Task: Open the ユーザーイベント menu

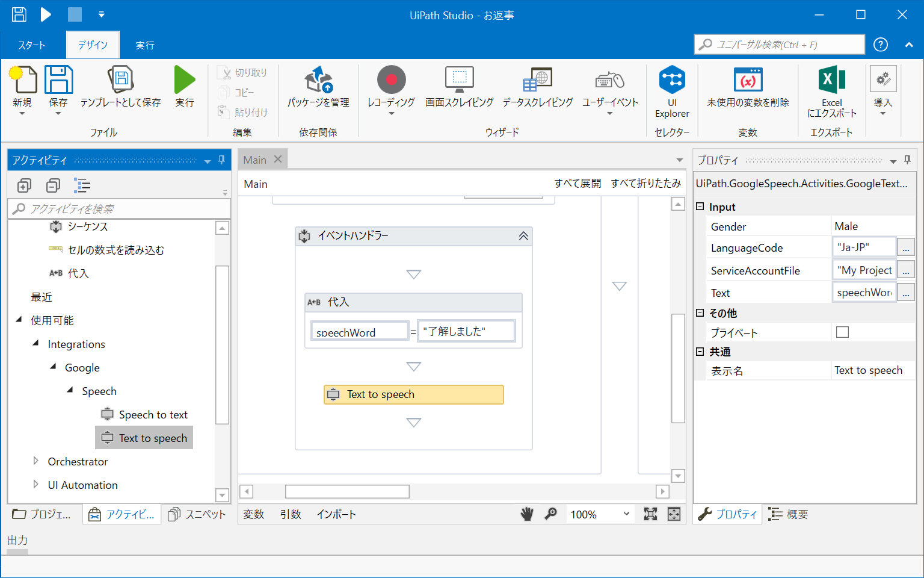Action: point(610,90)
